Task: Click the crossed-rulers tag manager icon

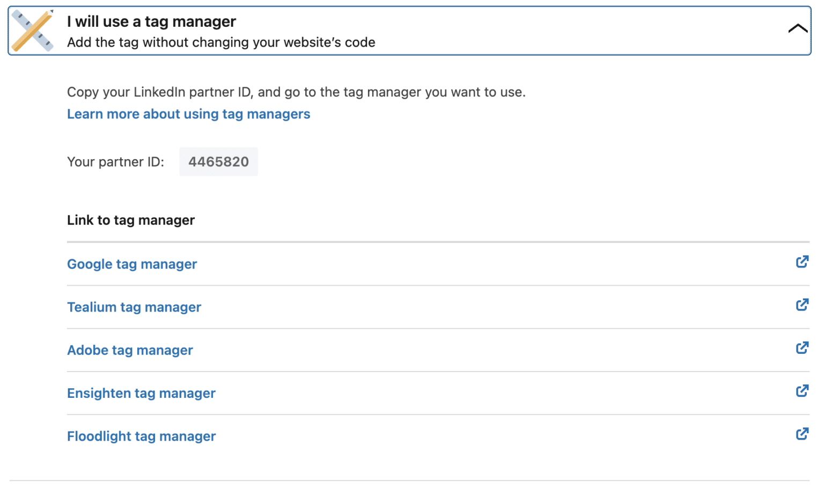Action: tap(32, 29)
